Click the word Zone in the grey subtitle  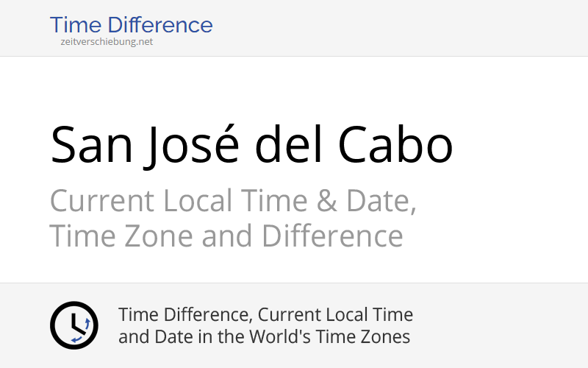pyautogui.click(x=158, y=236)
